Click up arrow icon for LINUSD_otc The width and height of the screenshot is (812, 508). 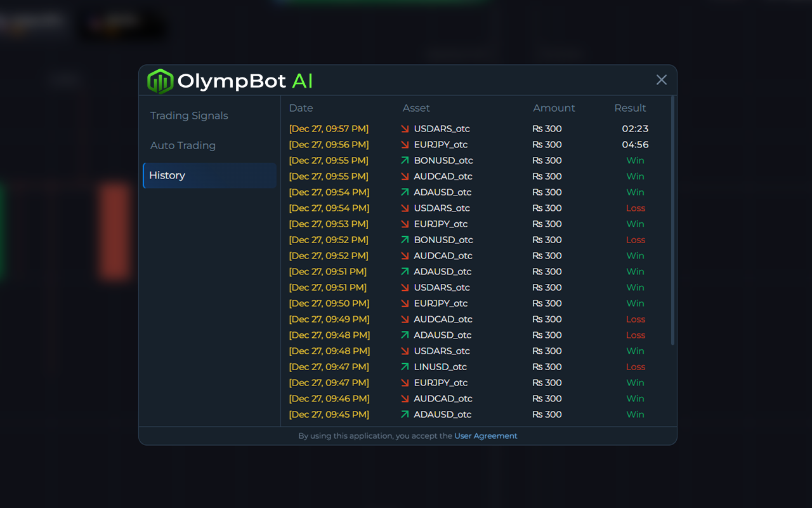405,367
